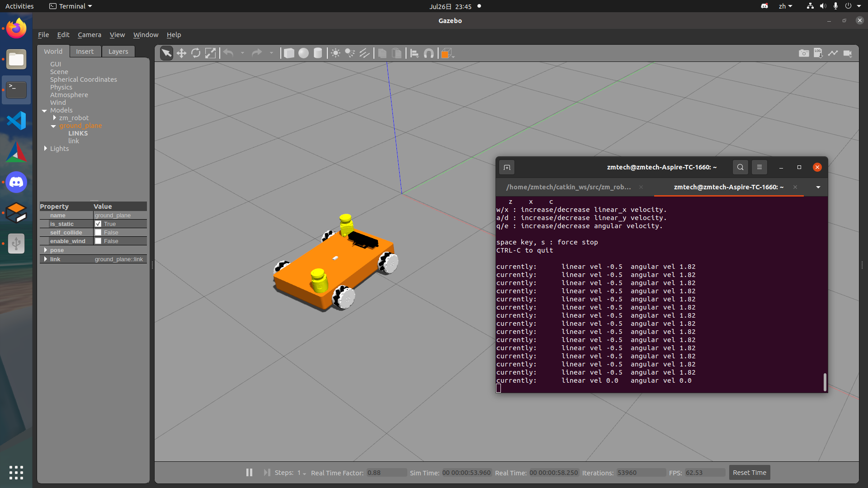Click the paste icon in toolbar
The height and width of the screenshot is (488, 868).
pyautogui.click(x=396, y=53)
